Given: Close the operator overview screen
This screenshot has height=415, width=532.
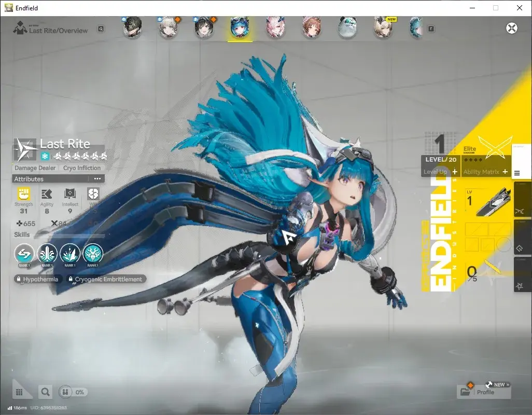Looking at the screenshot, I should tap(512, 28).
